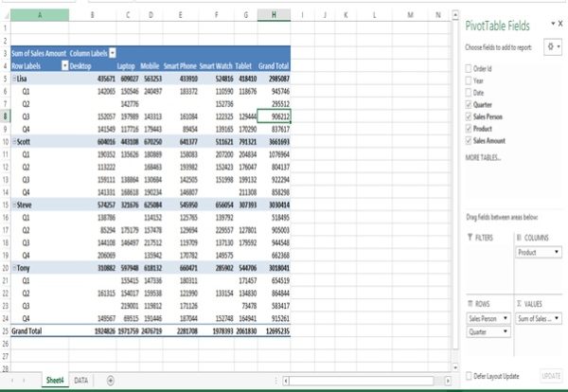Open the Row Labels filter button
The image size is (568, 392).
tap(64, 66)
